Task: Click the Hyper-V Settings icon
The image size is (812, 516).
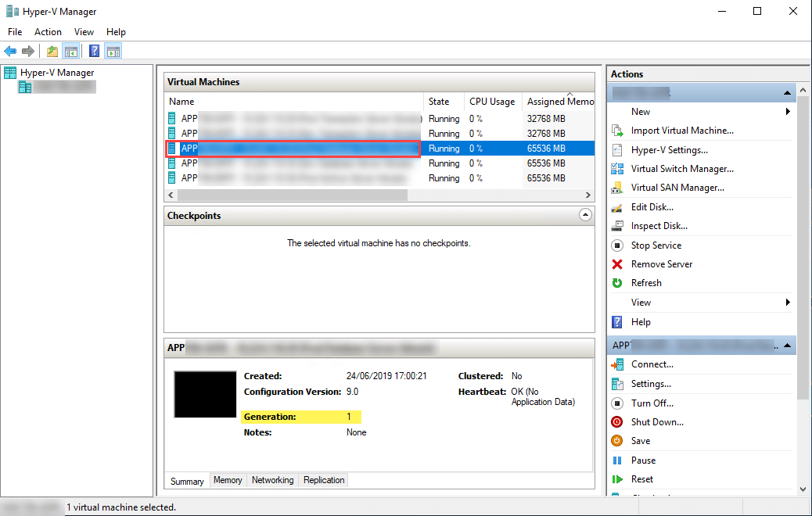Action: tap(617, 150)
